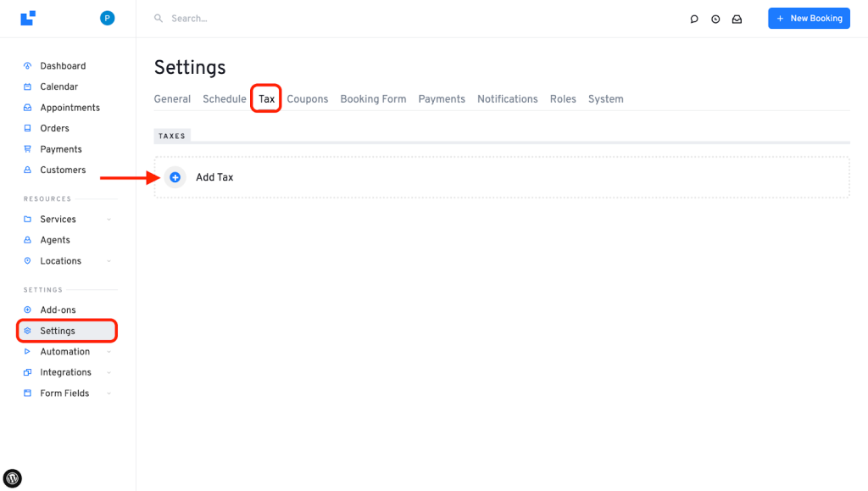The image size is (868, 491).
Task: Go to Appointments in sidebar
Action: click(x=70, y=108)
